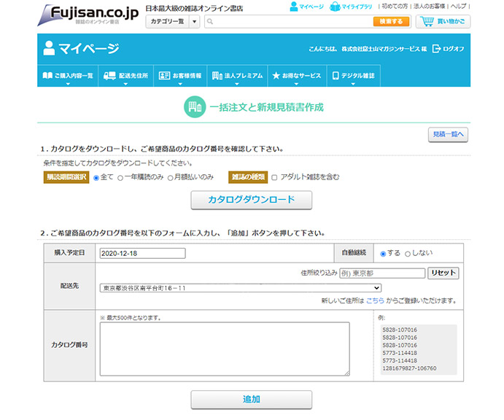Click the ログオフ exit icon

[436, 49]
